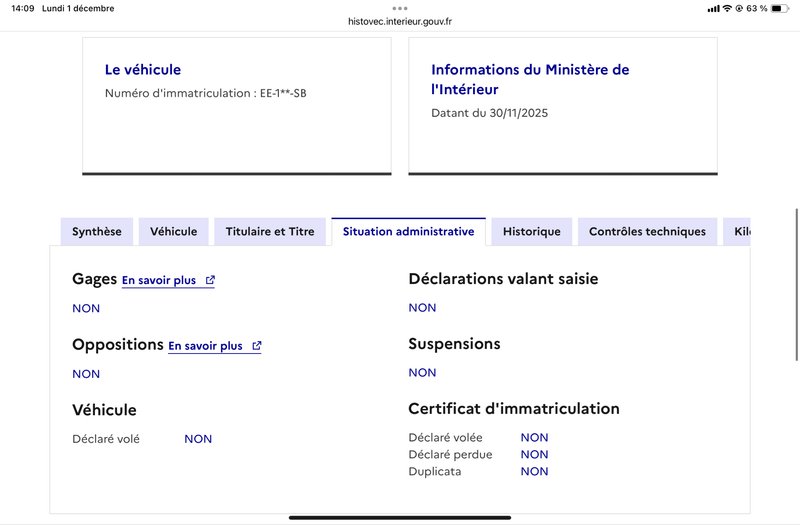800x525 pixels.
Task: Tap the cellular signal bars icon
Action: (x=713, y=8)
